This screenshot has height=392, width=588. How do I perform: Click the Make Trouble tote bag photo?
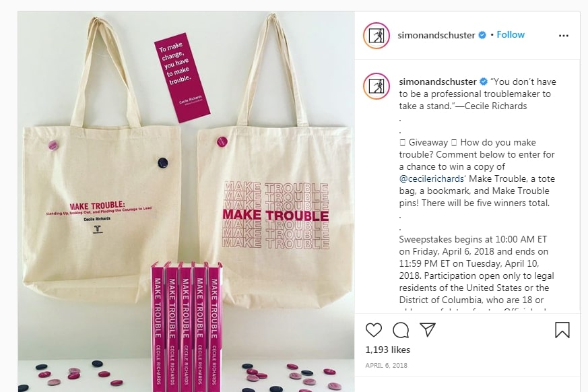[186, 201]
